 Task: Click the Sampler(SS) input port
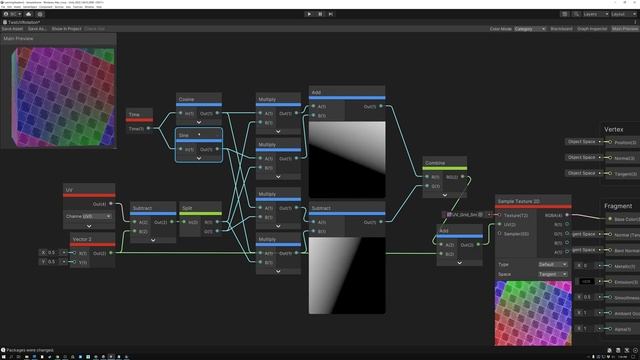point(500,233)
